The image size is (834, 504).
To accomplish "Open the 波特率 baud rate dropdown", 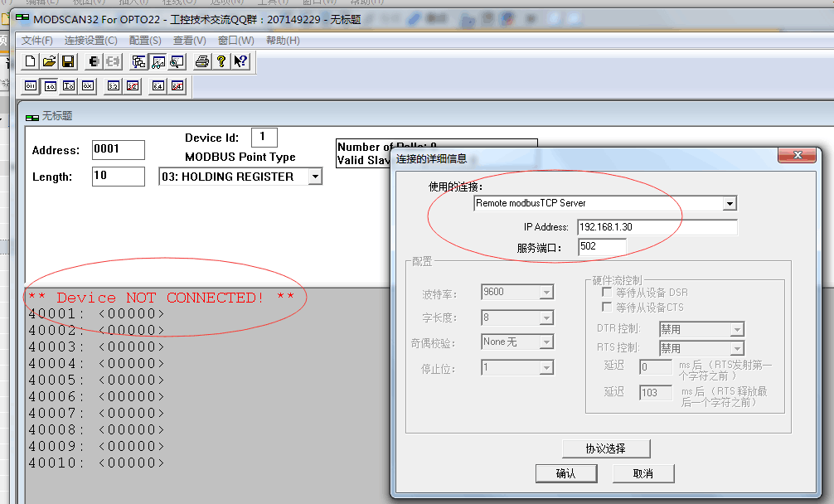I will (546, 293).
